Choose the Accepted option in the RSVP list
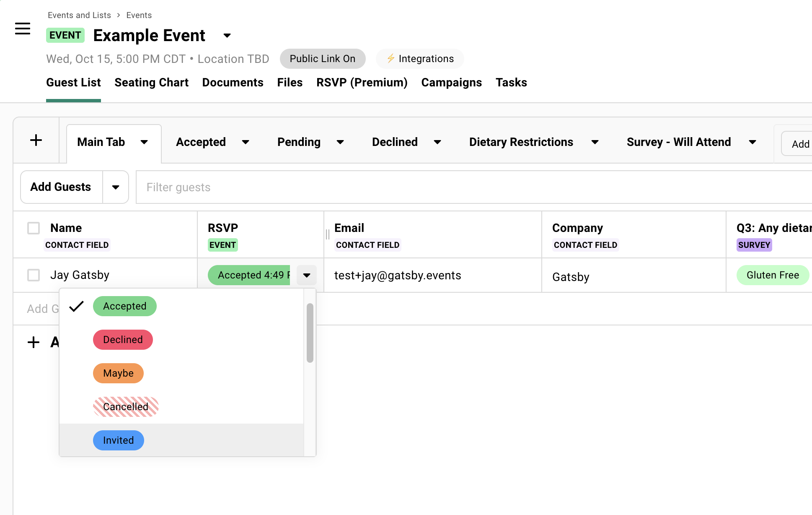The image size is (812, 515). (124, 306)
